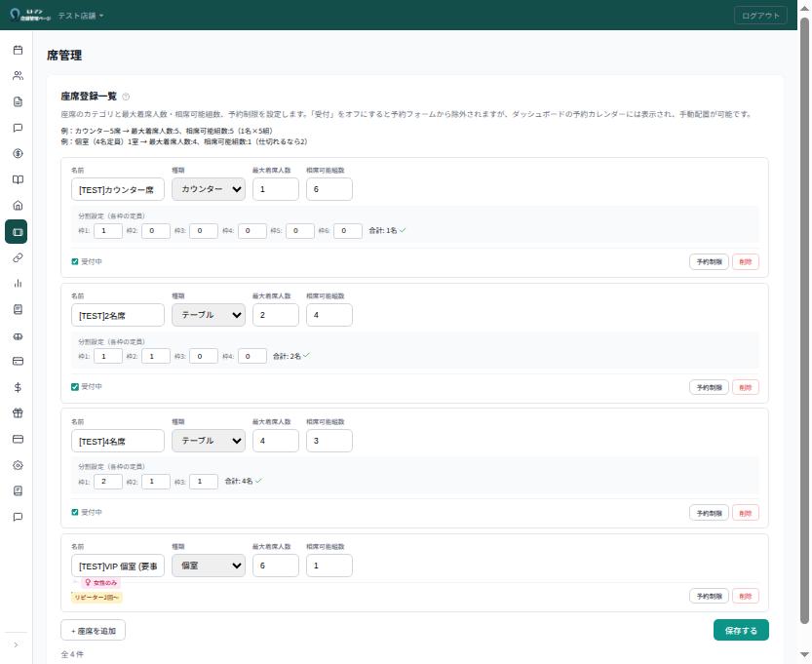The width and height of the screenshot is (812, 664).
Task: Open the bottom chat bubble sidebar icon
Action: (18, 517)
